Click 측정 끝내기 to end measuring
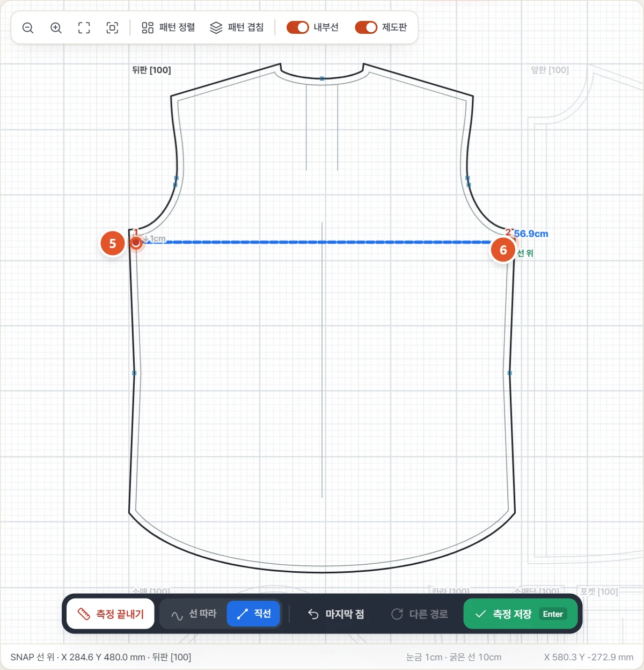The image size is (644, 670). tap(111, 614)
